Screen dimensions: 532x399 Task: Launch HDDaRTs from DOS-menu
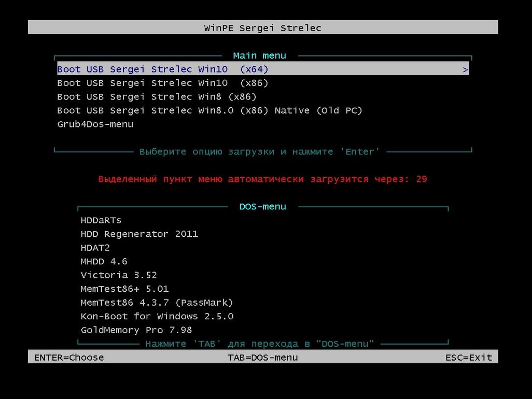[x=101, y=220]
